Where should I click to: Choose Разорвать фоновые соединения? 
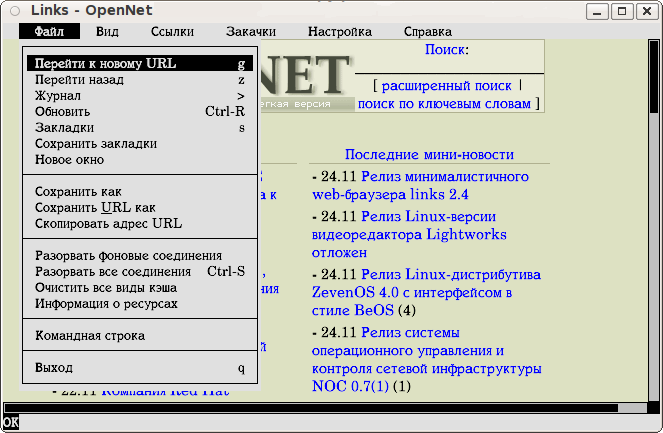[140, 256]
